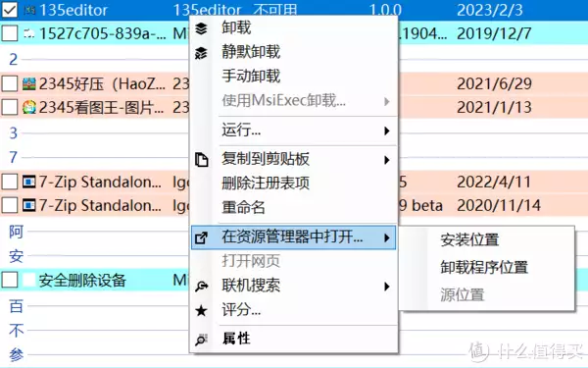Click group header 7

[14, 157]
